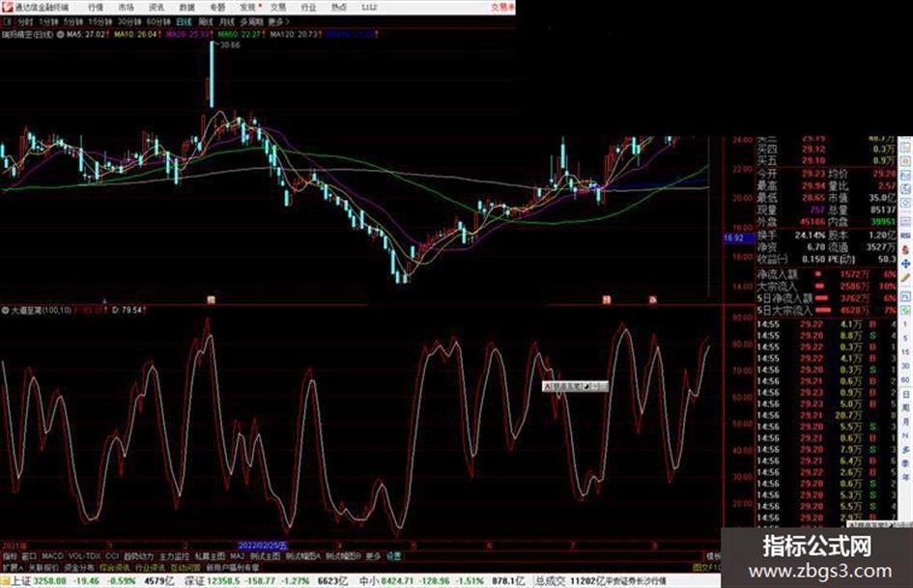Viewport: 913px width, 588px height.
Task: Open the 热点 menu
Action: [339, 7]
